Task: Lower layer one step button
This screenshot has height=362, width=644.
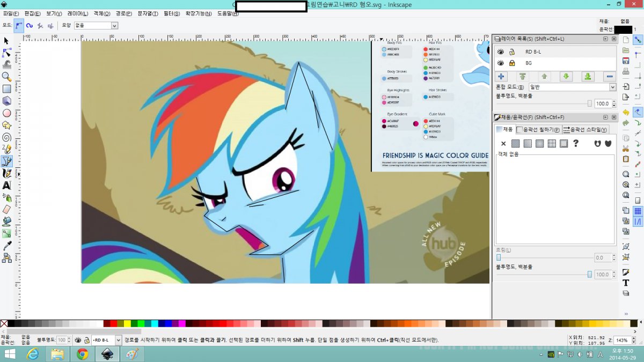Action: click(566, 77)
